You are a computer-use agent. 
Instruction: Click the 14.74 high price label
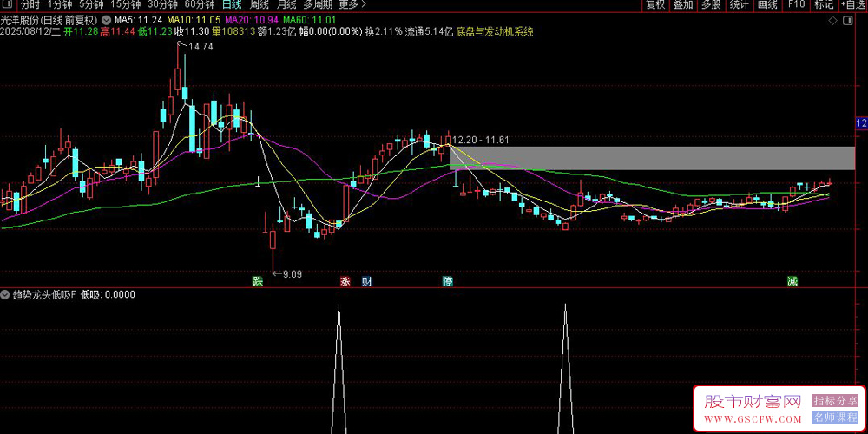(x=201, y=48)
